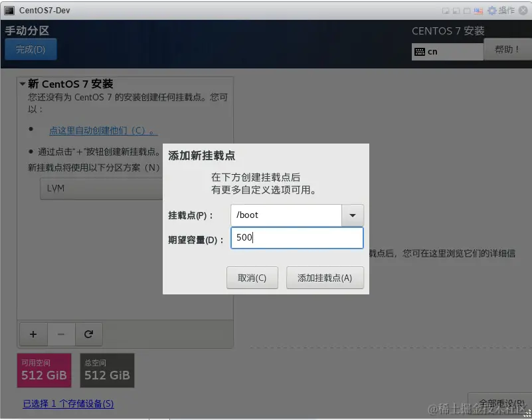The image size is (532, 420).
Task: Click the 可用空间 512 GiB box
Action: click(x=44, y=370)
